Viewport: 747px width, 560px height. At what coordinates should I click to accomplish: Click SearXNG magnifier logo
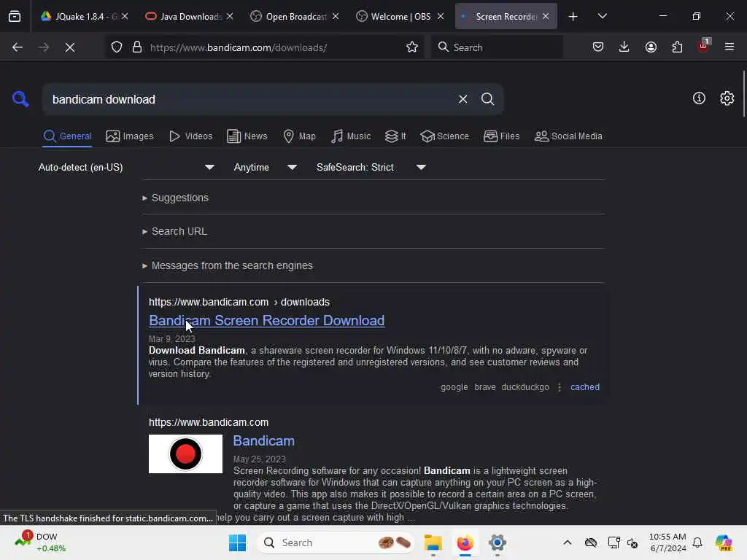(20, 99)
